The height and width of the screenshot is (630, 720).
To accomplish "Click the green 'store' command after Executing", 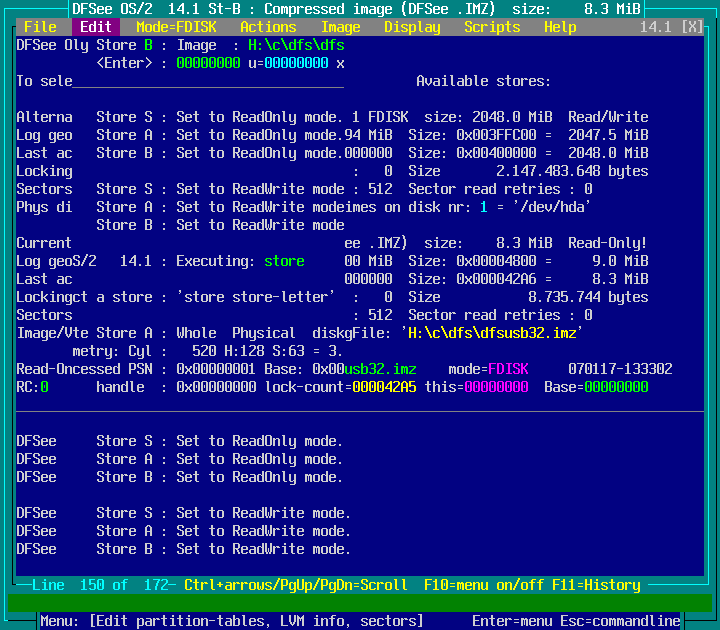I will tap(284, 261).
